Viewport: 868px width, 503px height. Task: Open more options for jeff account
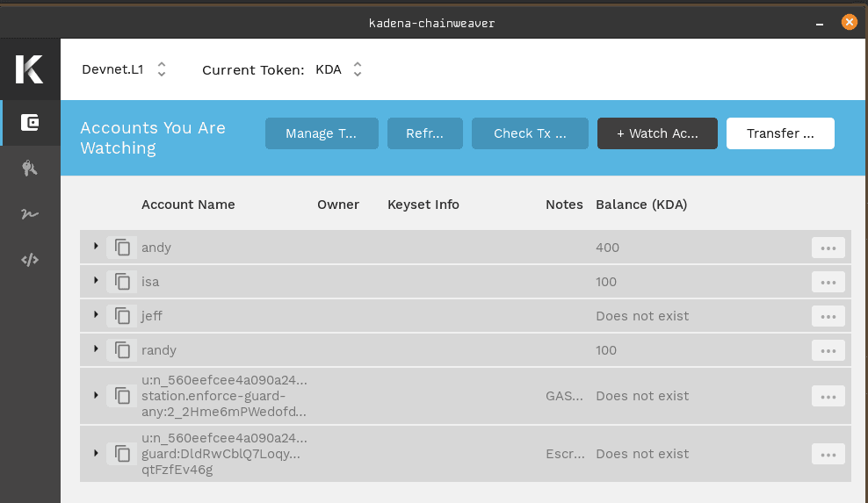[x=828, y=317]
